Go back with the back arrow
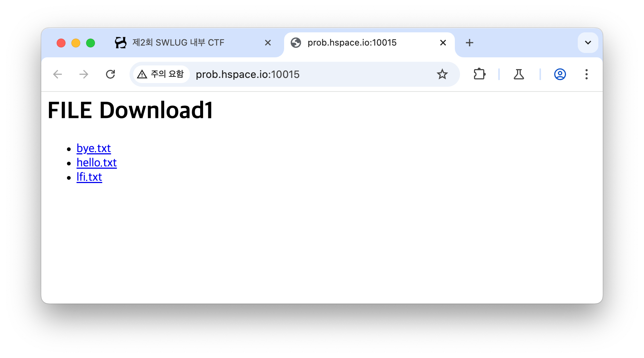This screenshot has width=644, height=358. pyautogui.click(x=57, y=74)
